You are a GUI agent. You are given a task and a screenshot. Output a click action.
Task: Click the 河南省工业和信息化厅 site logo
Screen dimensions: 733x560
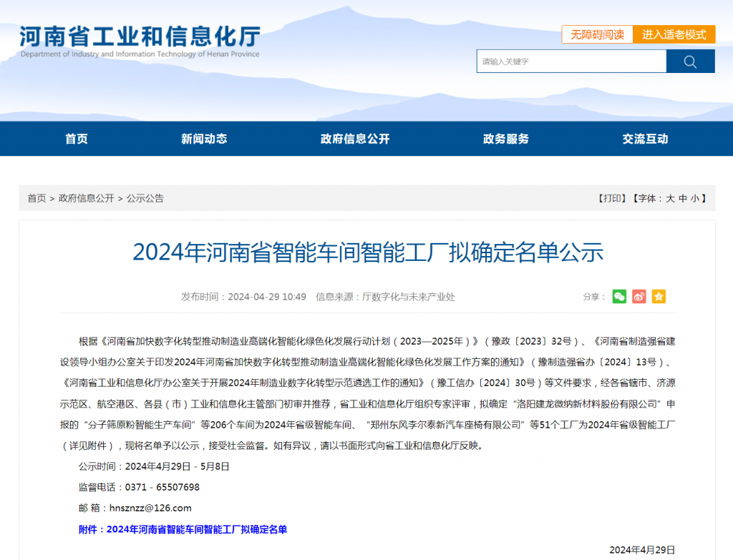140,41
